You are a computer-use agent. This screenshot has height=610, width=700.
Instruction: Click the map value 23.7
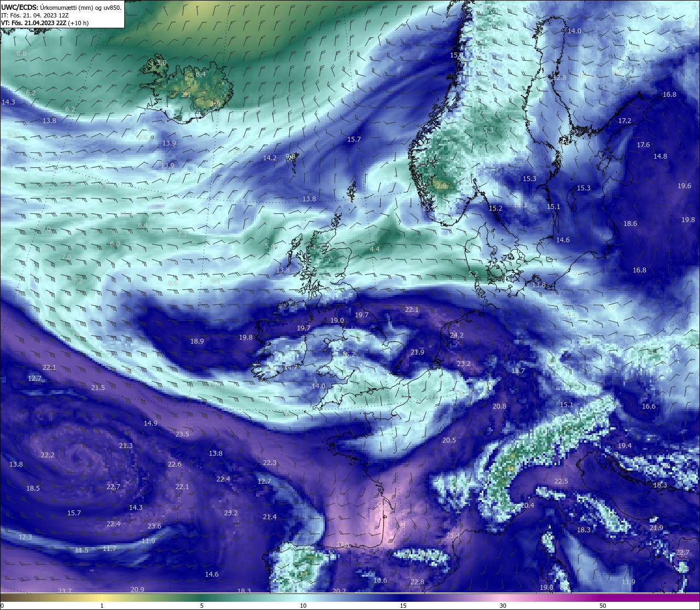(x=65, y=591)
